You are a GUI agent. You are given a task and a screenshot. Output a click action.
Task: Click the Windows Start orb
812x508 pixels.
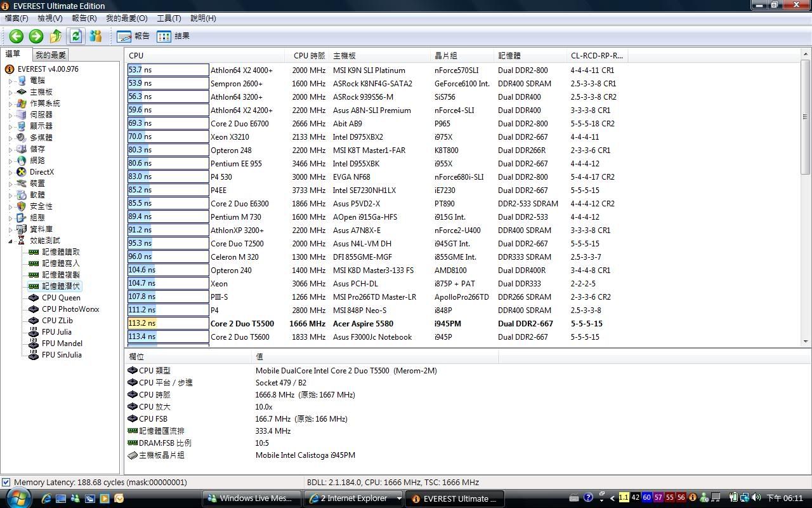coord(17,497)
